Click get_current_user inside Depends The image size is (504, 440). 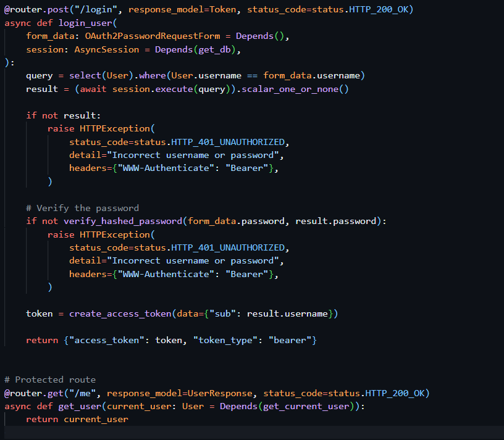[x=306, y=407]
